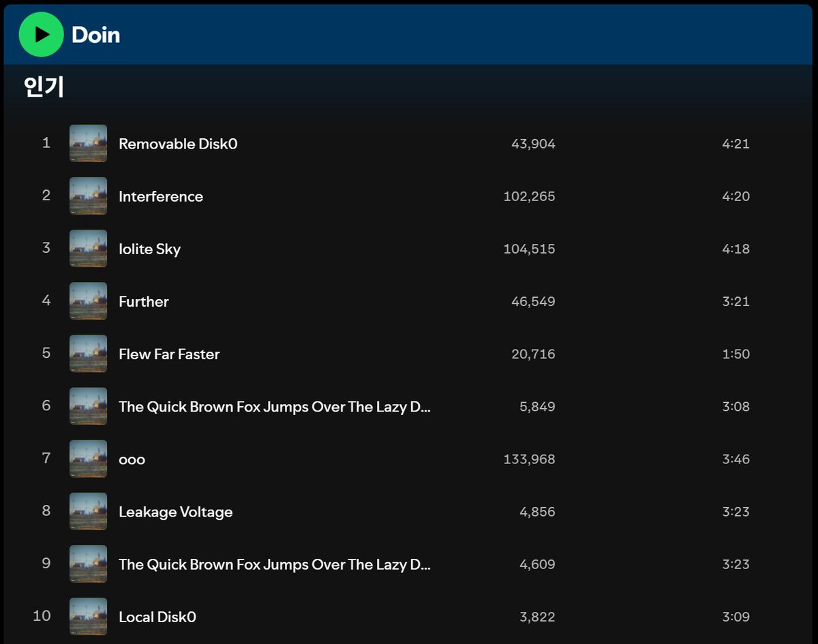Click duration 4:20 of Interference
This screenshot has height=644, width=818.
point(736,196)
